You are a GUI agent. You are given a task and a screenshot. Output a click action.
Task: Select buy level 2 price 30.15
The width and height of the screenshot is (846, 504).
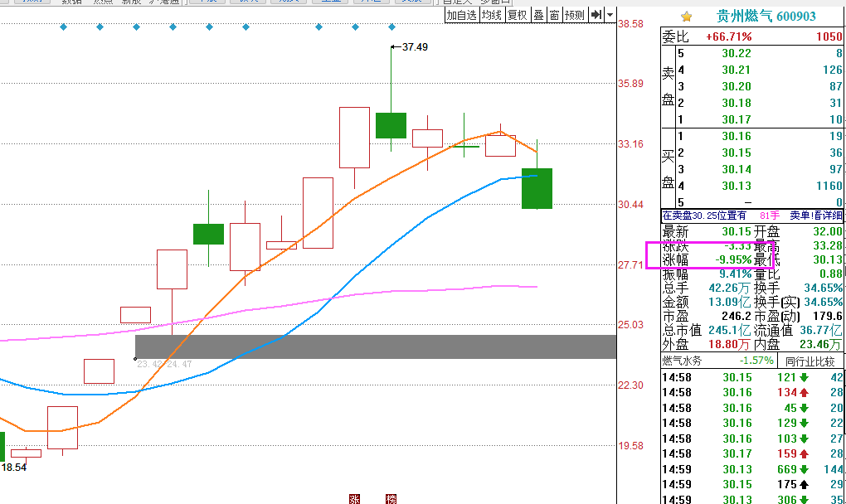[737, 153]
